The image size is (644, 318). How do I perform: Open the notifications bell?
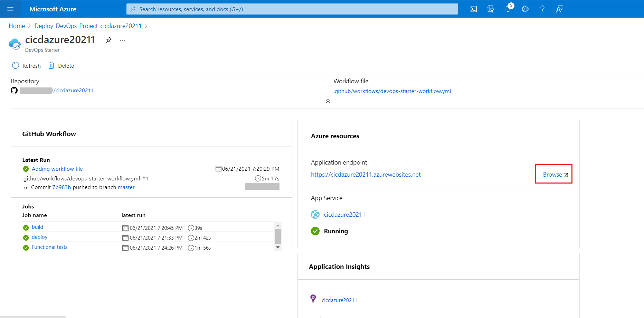(508, 9)
